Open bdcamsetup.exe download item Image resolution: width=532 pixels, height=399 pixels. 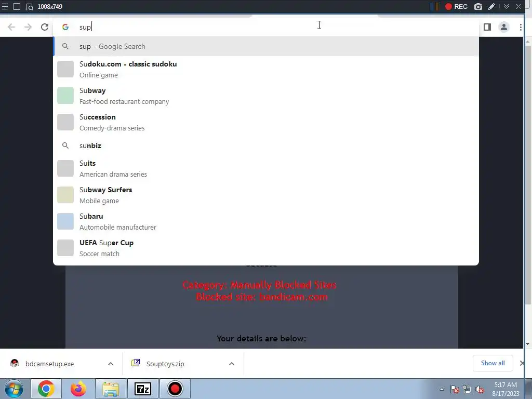click(x=49, y=364)
